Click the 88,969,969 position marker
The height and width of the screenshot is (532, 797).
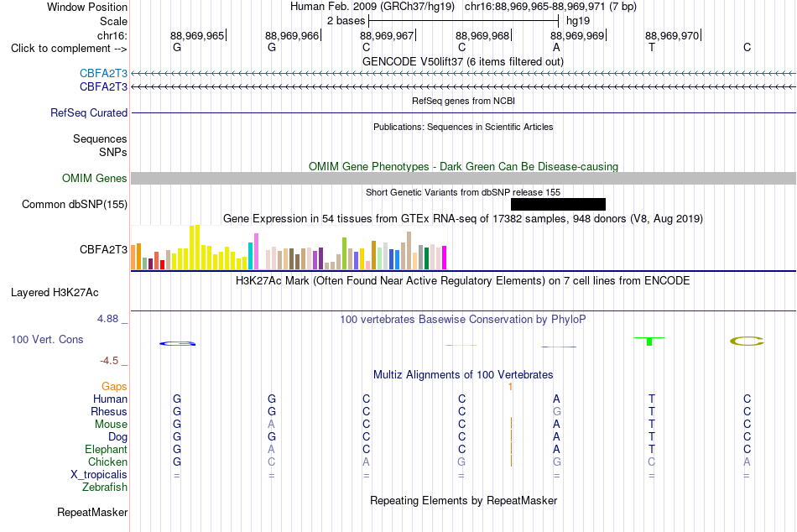pos(578,35)
